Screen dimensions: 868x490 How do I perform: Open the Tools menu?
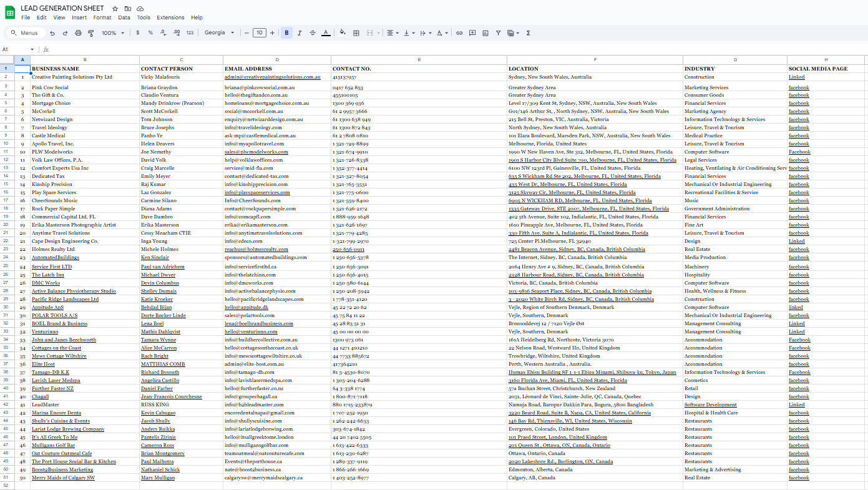[144, 17]
